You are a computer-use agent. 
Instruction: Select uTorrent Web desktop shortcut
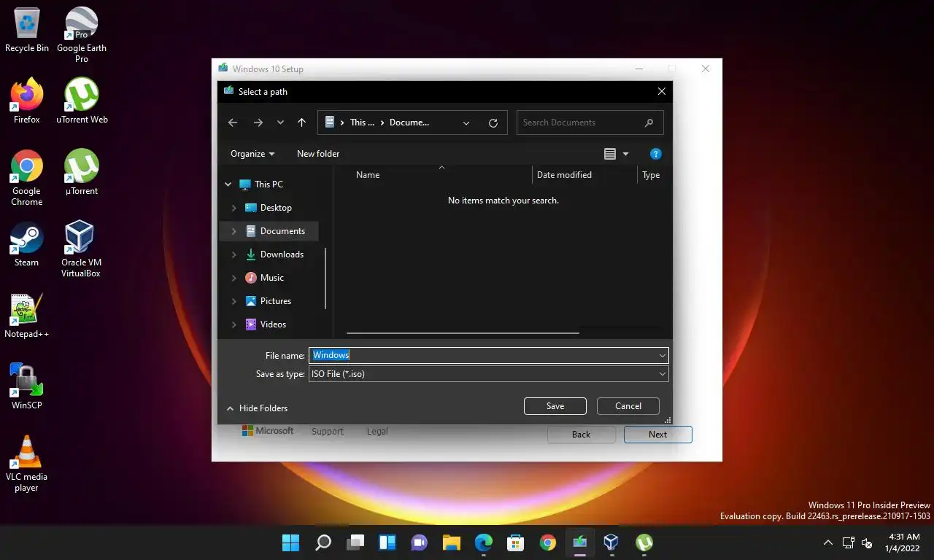82,101
